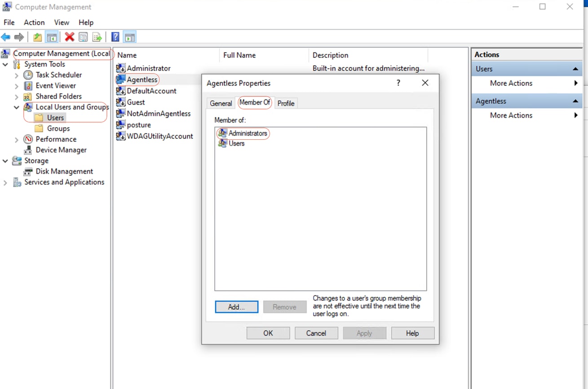Select the Groups folder in tree

pyautogui.click(x=58, y=128)
